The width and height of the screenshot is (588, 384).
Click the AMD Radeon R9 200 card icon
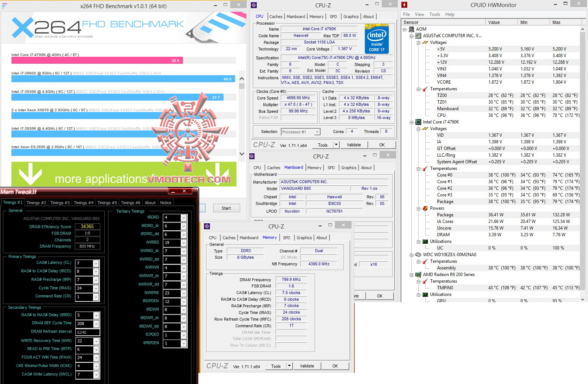click(x=418, y=275)
